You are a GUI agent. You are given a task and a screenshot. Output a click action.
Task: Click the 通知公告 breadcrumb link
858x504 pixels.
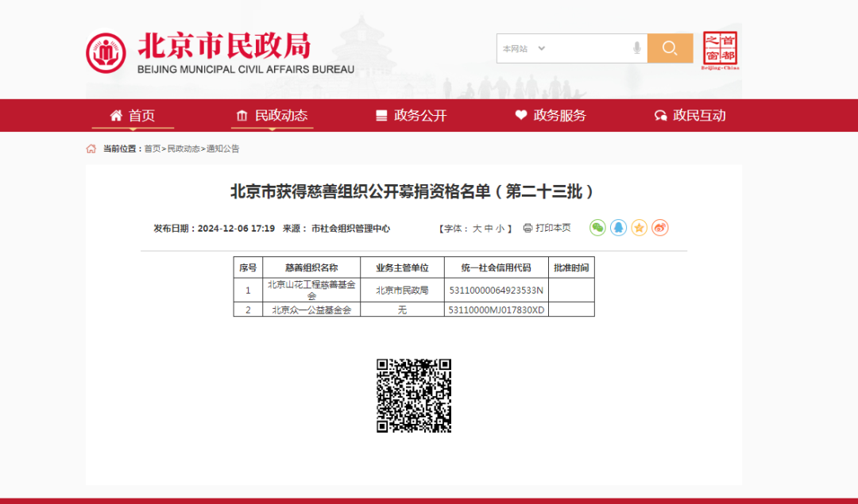pos(222,148)
